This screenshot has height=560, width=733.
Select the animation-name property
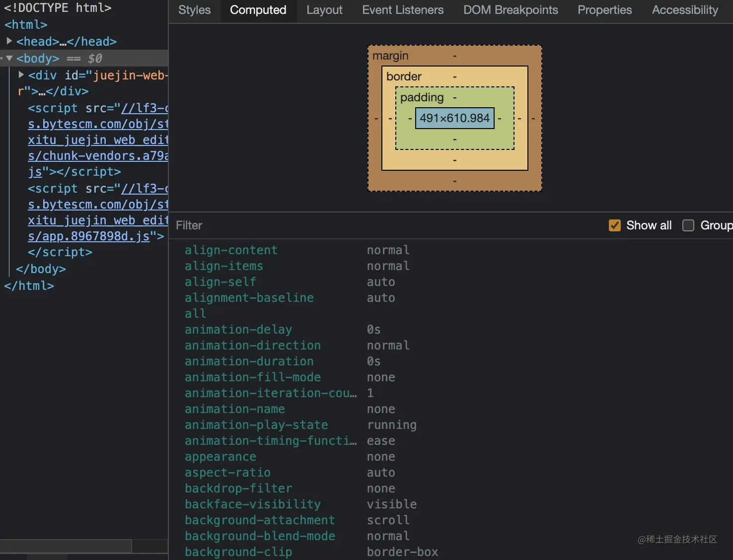pyautogui.click(x=235, y=409)
